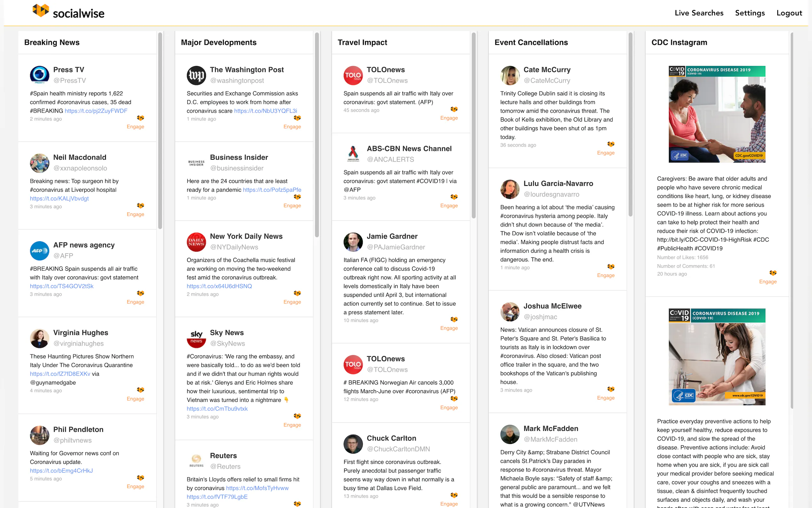Open New York Daily News avatar
Viewport: 812px width, 508px height.
(x=196, y=242)
